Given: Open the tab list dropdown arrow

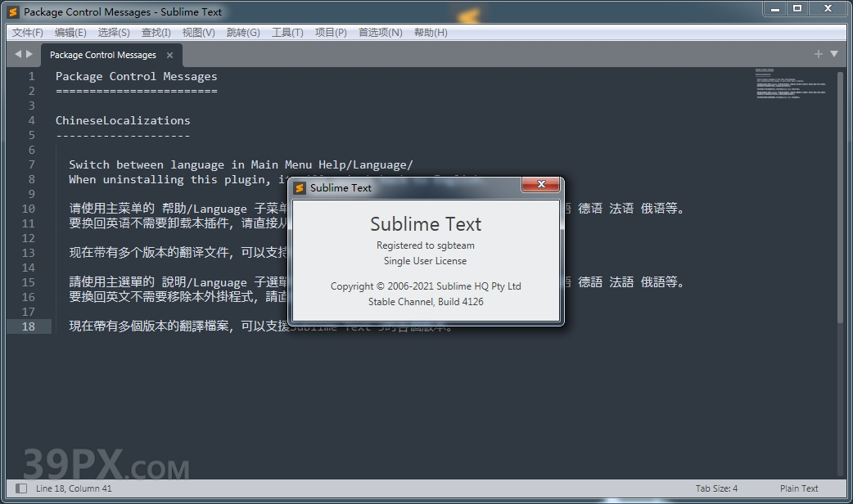Looking at the screenshot, I should click(834, 54).
